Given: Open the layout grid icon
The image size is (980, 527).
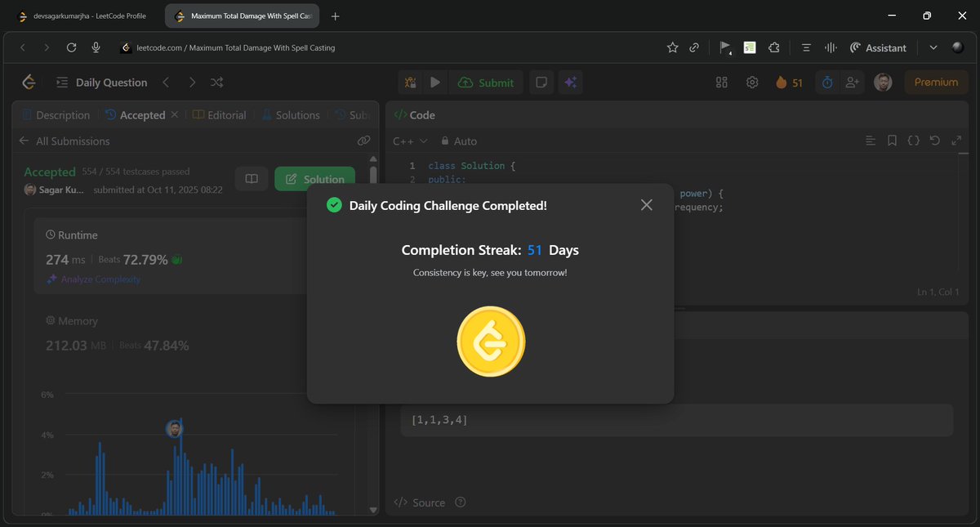Looking at the screenshot, I should pyautogui.click(x=721, y=83).
